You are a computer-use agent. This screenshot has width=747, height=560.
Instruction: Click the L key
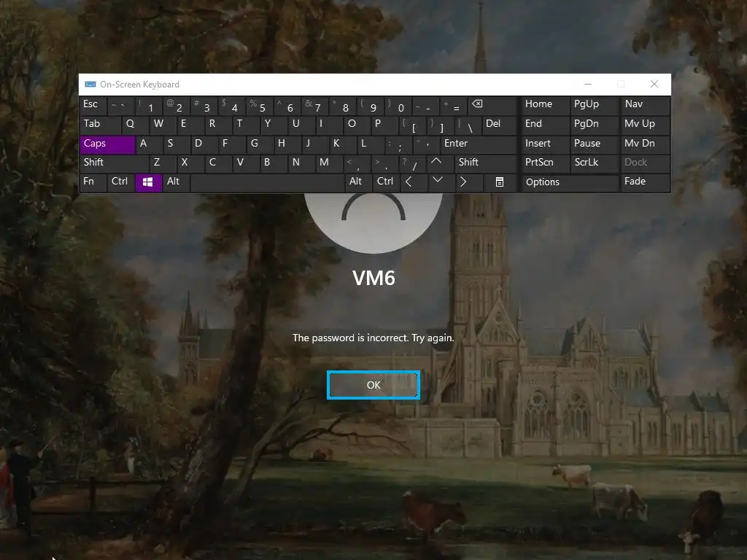coord(370,145)
